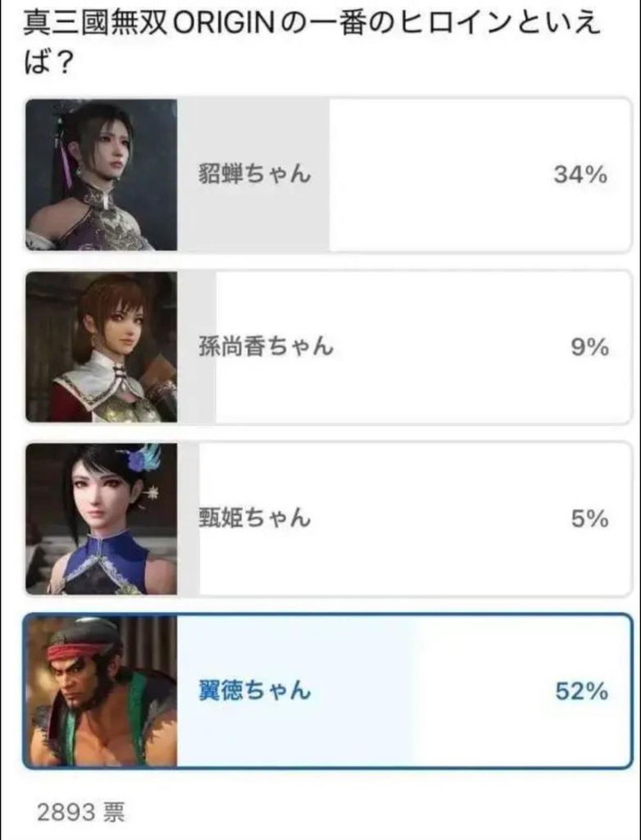Click the 甄姫ちゃん label text
This screenshot has height=840, width=641.
coord(254,518)
